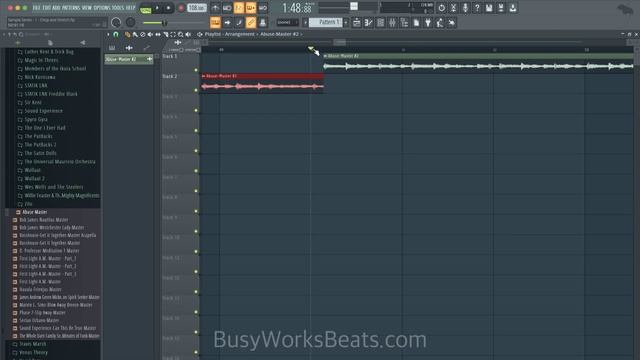This screenshot has width=640, height=360.
Task: Mute Track 2 with its green LED
Action: coord(196,90)
